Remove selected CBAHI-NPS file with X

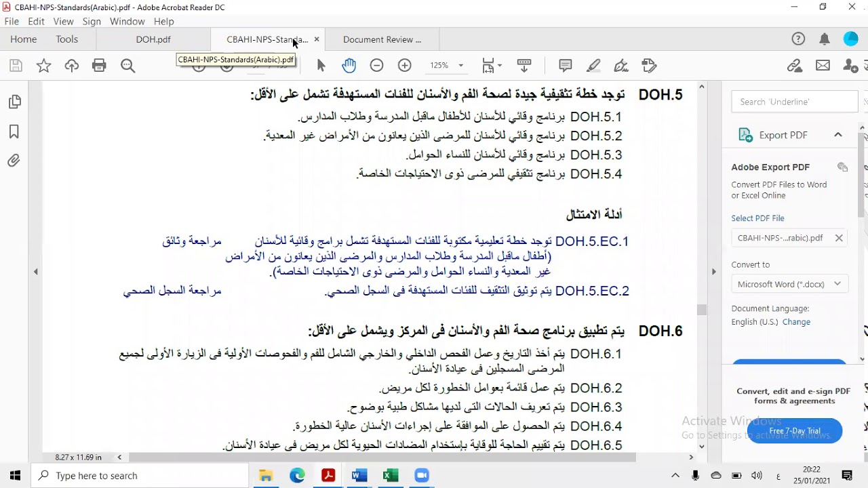tap(839, 238)
